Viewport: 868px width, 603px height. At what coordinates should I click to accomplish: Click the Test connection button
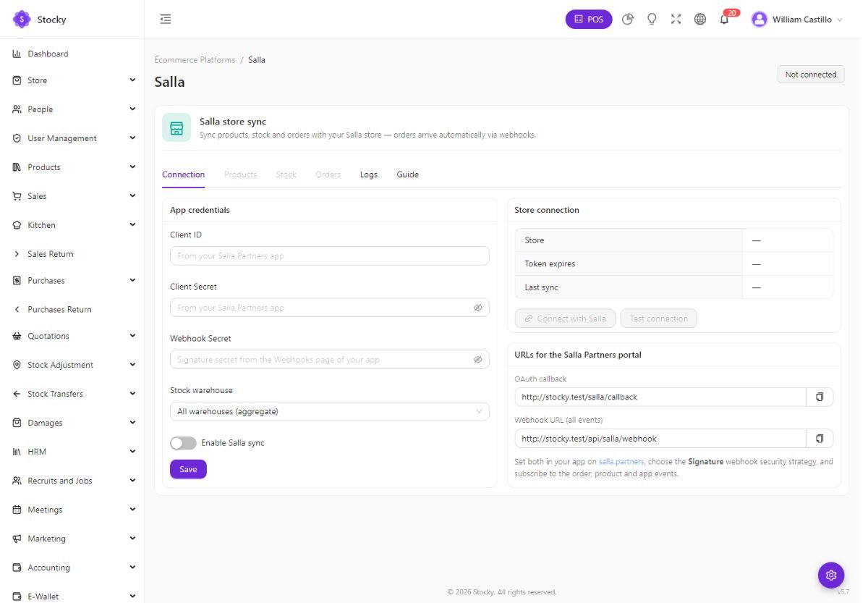658,319
